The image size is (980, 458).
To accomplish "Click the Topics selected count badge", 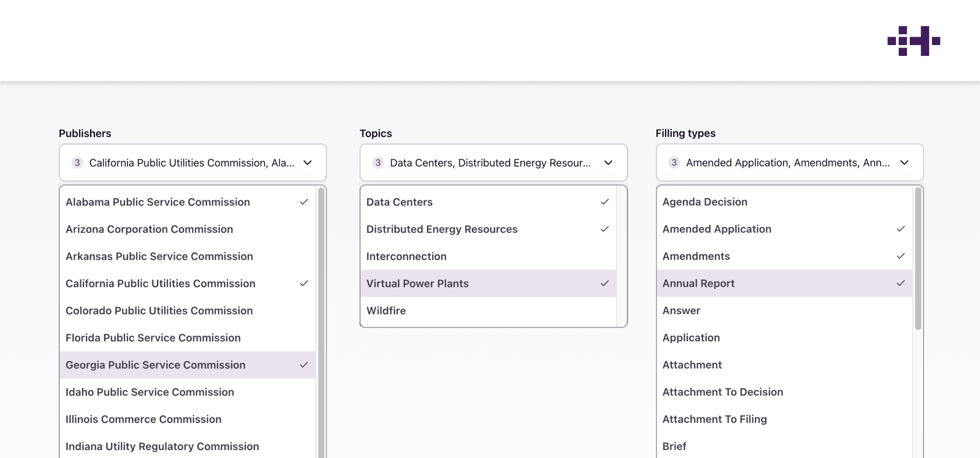I will click(378, 163).
